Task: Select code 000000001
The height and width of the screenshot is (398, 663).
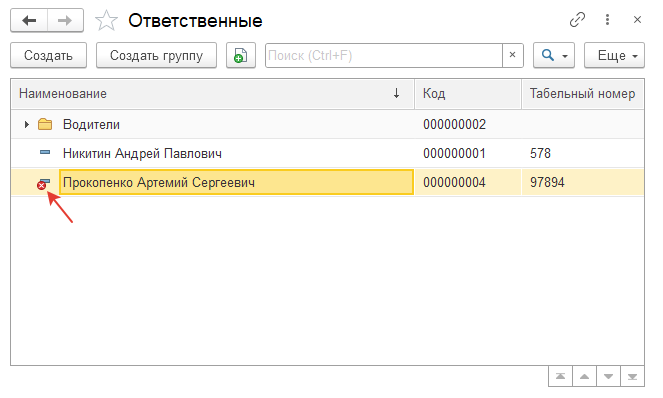Action: [x=455, y=153]
